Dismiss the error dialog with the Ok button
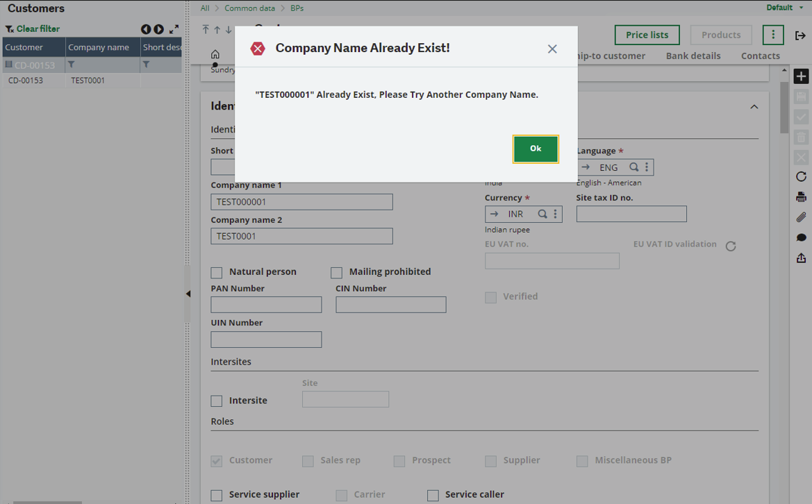 pyautogui.click(x=535, y=149)
